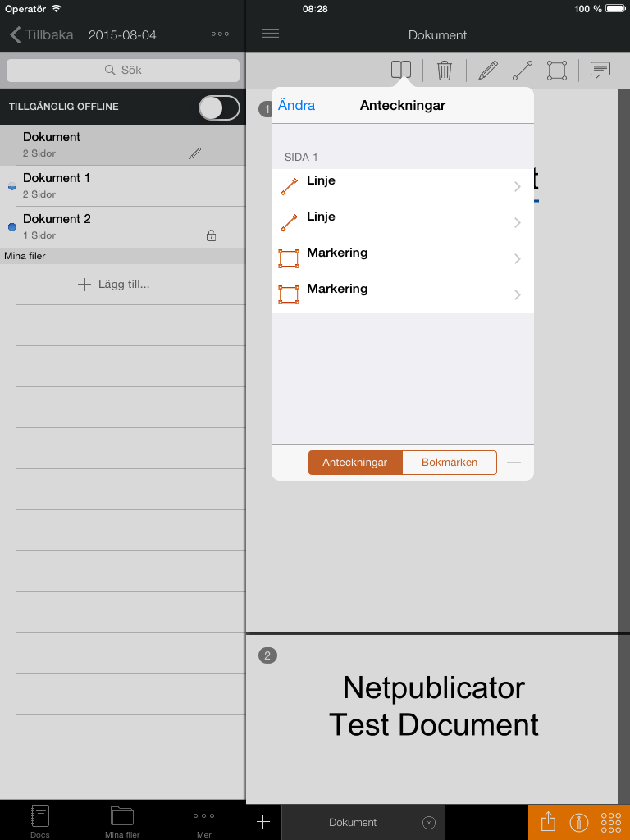Open the Docs tab icon
The width and height of the screenshot is (630, 840).
tap(40, 820)
